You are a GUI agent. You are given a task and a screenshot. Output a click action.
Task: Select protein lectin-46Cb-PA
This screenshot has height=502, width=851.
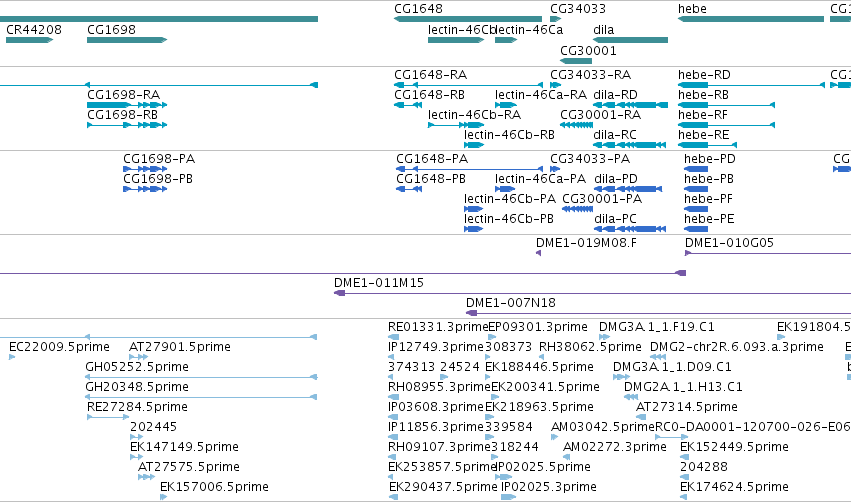473,209
